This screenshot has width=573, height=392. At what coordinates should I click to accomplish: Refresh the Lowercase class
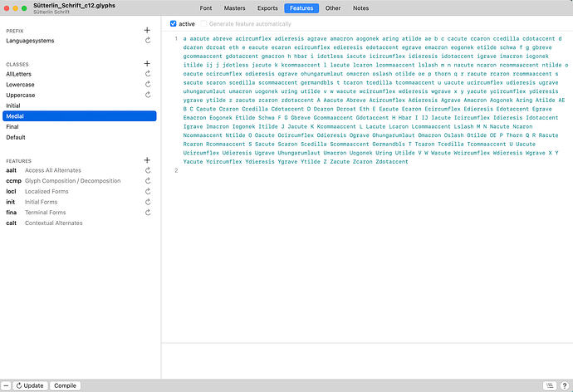(x=148, y=85)
